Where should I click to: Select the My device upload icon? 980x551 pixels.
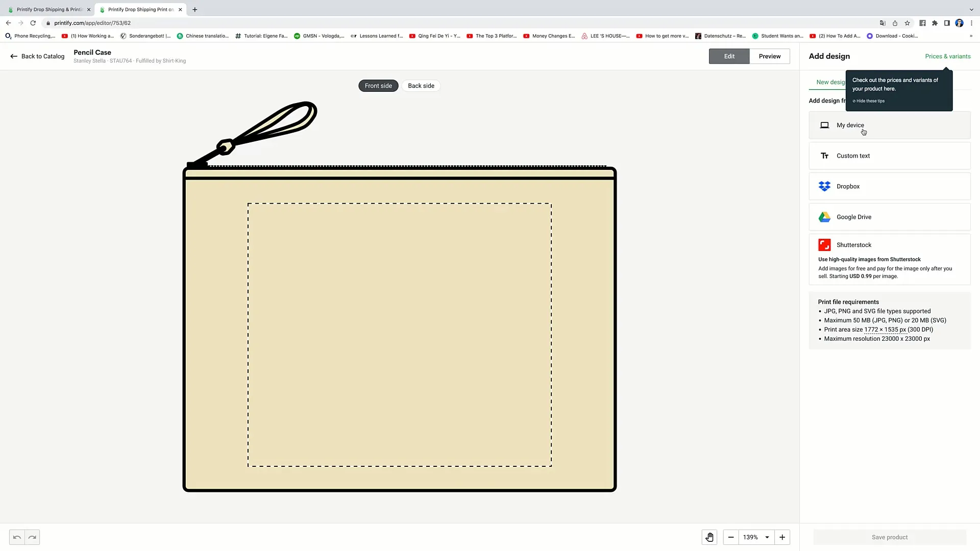pos(824,125)
